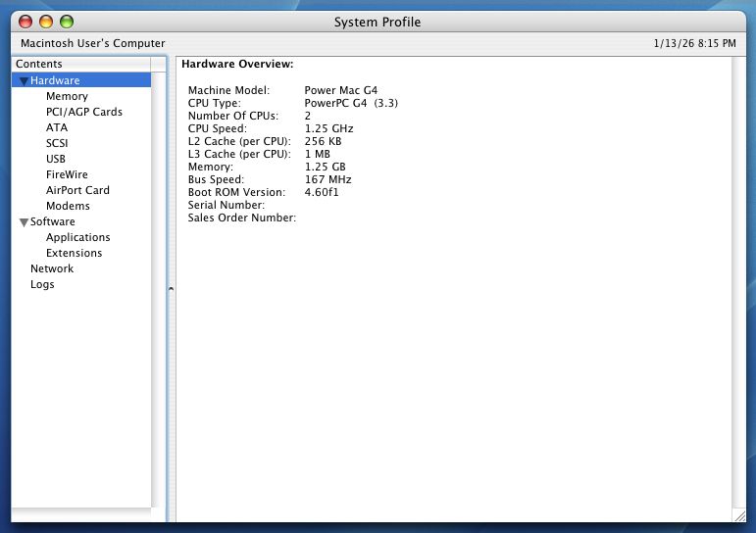The width and height of the screenshot is (756, 533).
Task: Select Modems in the sidebar
Action: [x=68, y=206]
